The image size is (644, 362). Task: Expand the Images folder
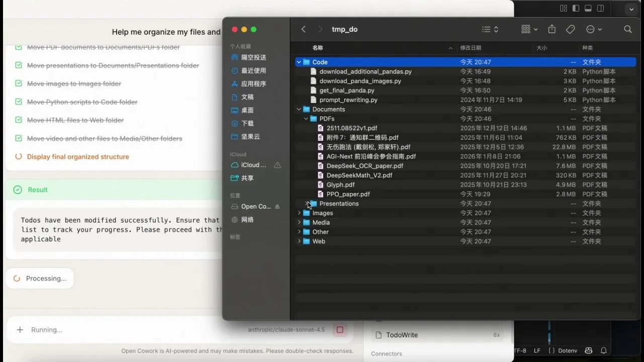(299, 213)
